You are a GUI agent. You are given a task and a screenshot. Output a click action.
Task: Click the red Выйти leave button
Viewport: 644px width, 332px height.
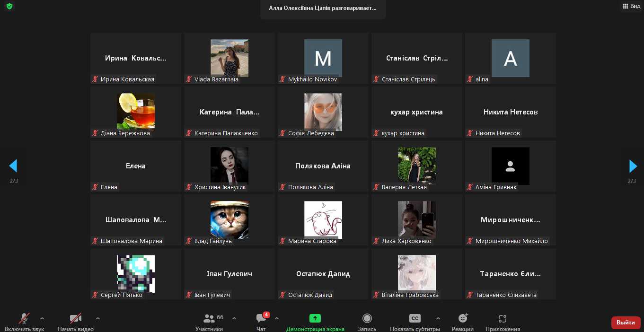coord(626,323)
